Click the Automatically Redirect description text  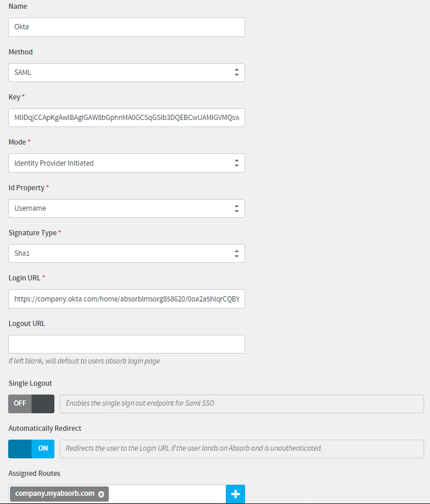coord(194,448)
